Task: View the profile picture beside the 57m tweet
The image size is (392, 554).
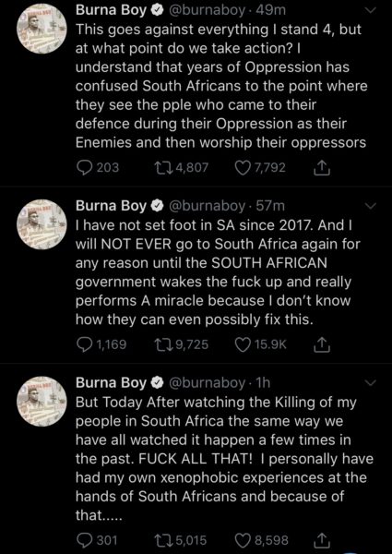Action: coord(42,224)
